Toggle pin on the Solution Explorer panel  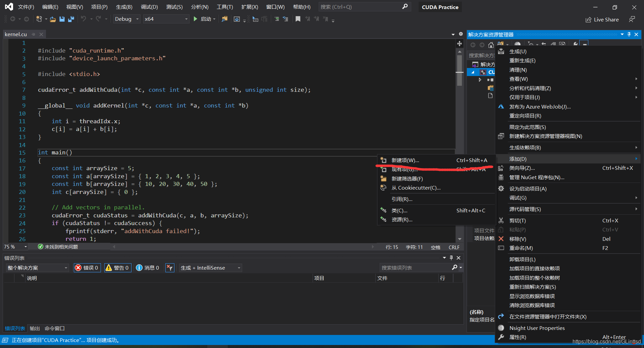point(629,34)
